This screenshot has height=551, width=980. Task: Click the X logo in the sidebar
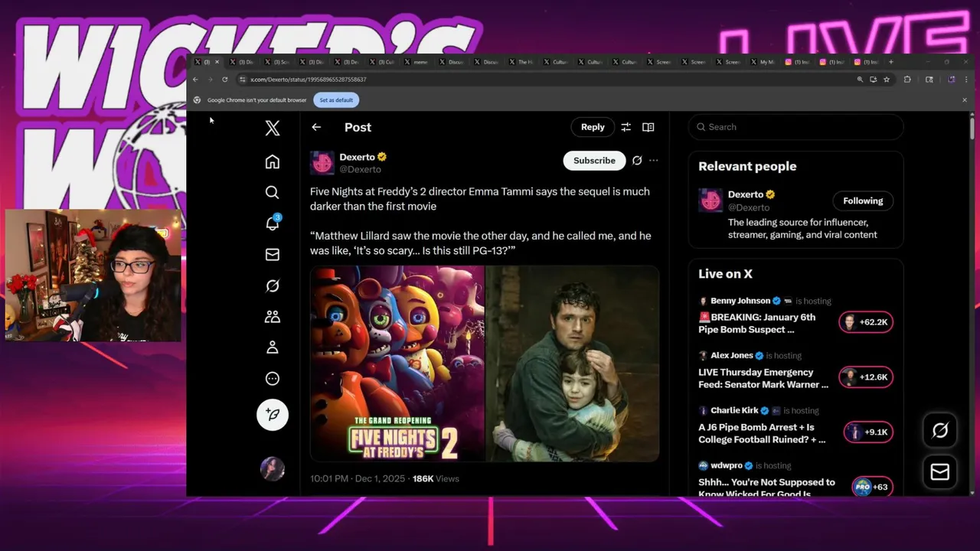pyautogui.click(x=273, y=128)
